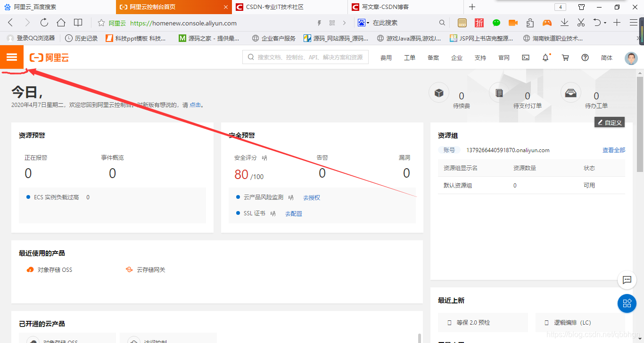Open the chat support floating button
This screenshot has width=644, height=343.
point(627,280)
